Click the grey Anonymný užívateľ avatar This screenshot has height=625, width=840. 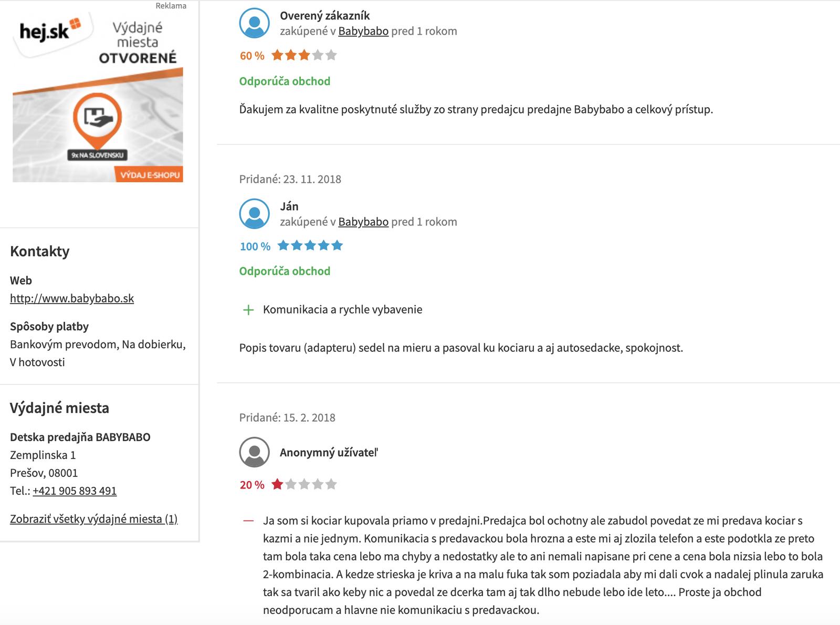click(255, 452)
